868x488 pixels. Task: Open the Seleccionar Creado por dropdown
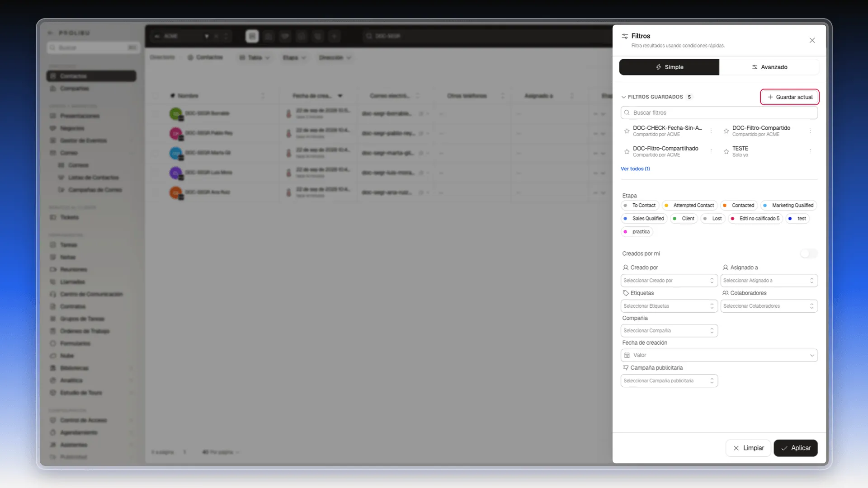click(x=669, y=281)
